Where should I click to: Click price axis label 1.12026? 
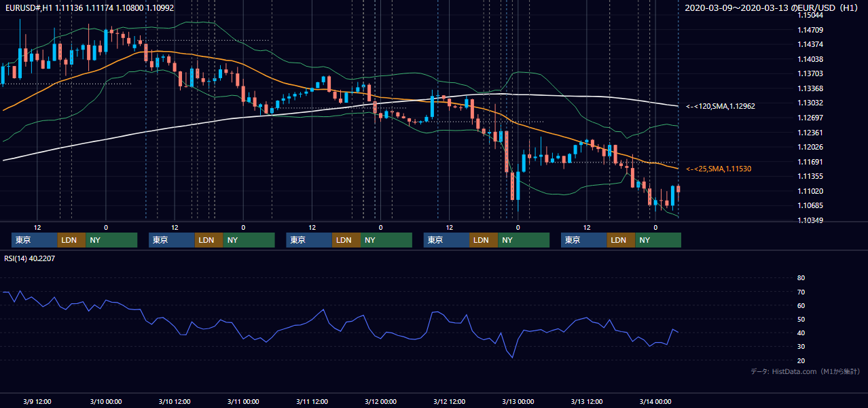[x=810, y=147]
